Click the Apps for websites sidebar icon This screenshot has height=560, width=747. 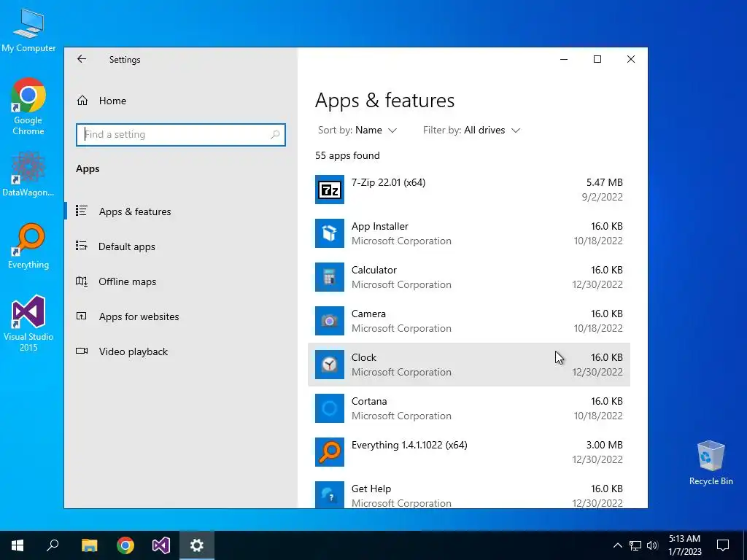(82, 316)
